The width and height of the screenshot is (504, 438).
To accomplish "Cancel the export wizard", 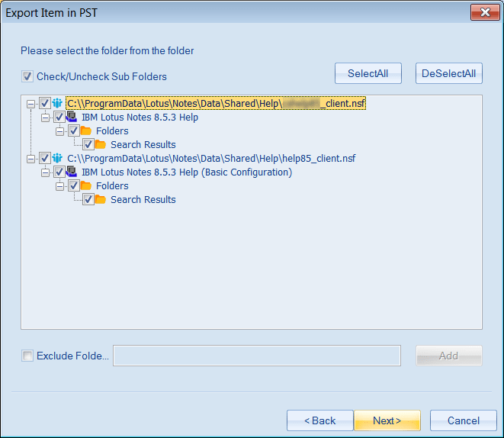I will coord(464,420).
